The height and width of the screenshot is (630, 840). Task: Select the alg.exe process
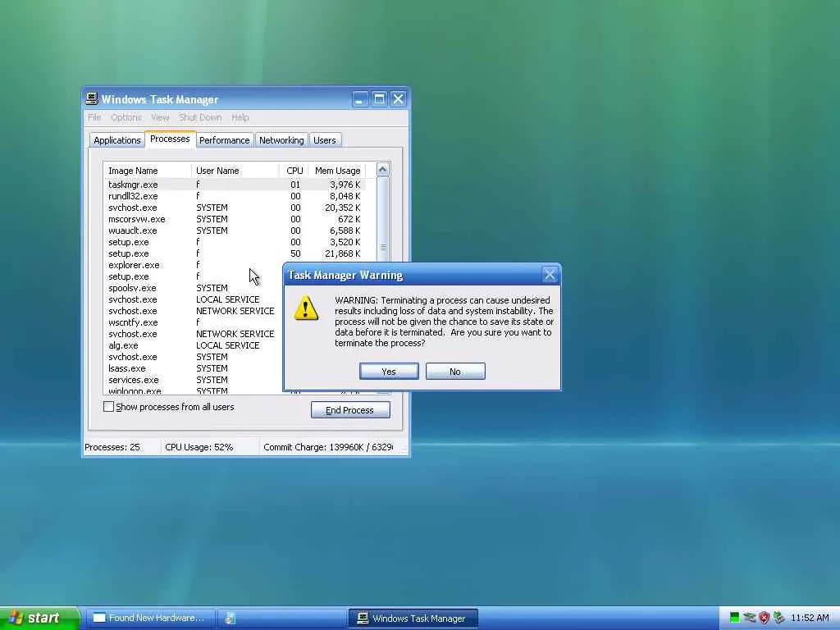pyautogui.click(x=193, y=345)
